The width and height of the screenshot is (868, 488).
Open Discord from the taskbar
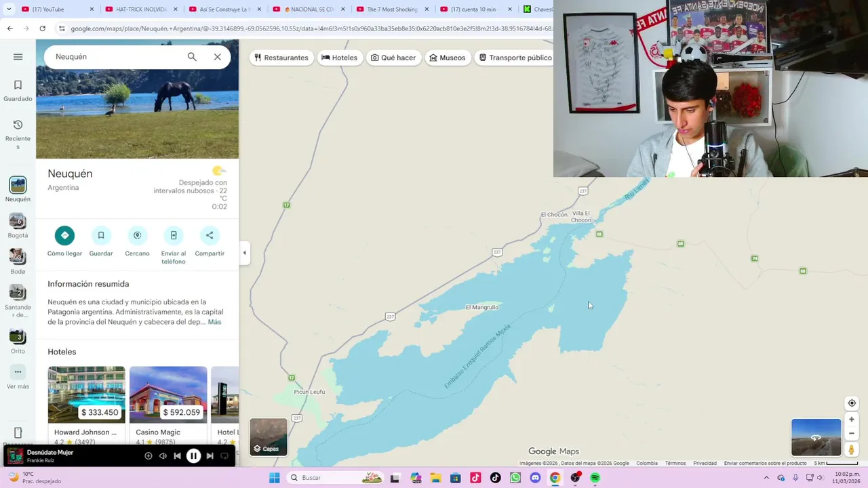[x=535, y=478]
